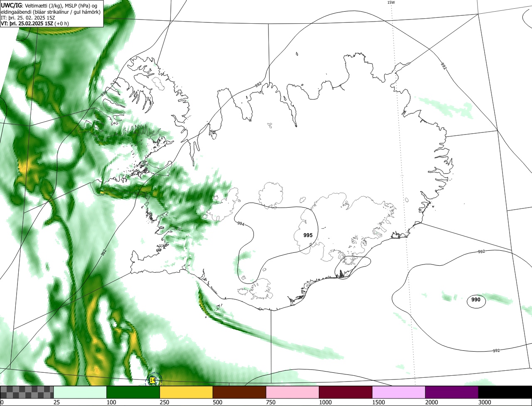Screen dimensions: 532x406
Task: Select the light pink 750–1000 legend swatch
Action: coord(293,392)
